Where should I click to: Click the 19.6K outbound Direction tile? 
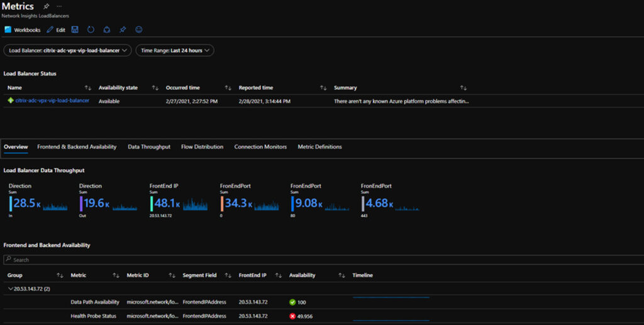click(108, 201)
